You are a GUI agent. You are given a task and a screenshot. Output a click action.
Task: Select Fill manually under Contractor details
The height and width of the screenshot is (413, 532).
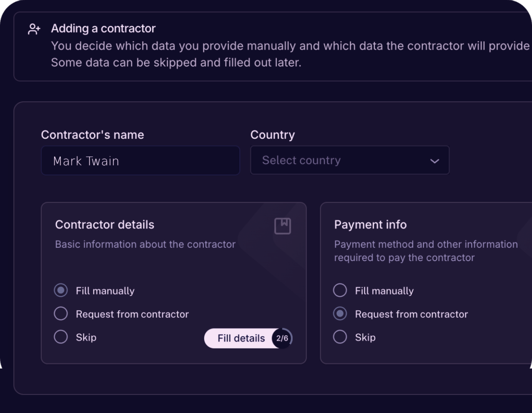click(61, 290)
